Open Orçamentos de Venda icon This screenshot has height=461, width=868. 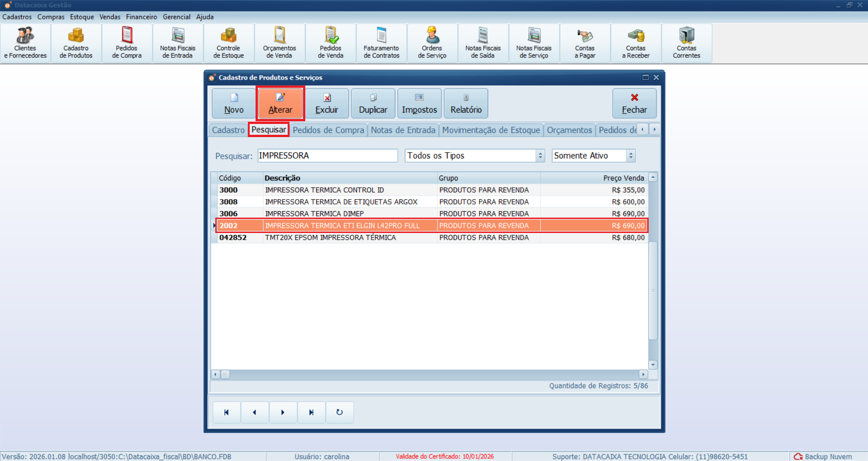coord(280,43)
